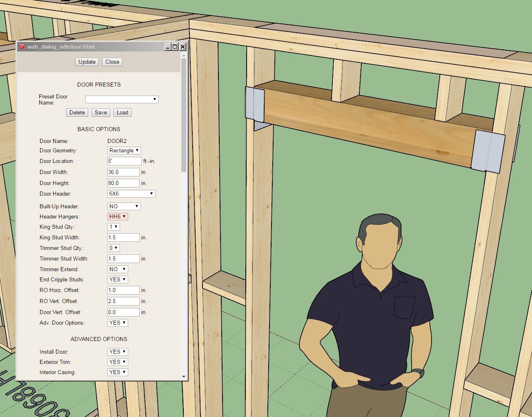
Task: Select King Stud Qty. dropdown
Action: tap(114, 227)
